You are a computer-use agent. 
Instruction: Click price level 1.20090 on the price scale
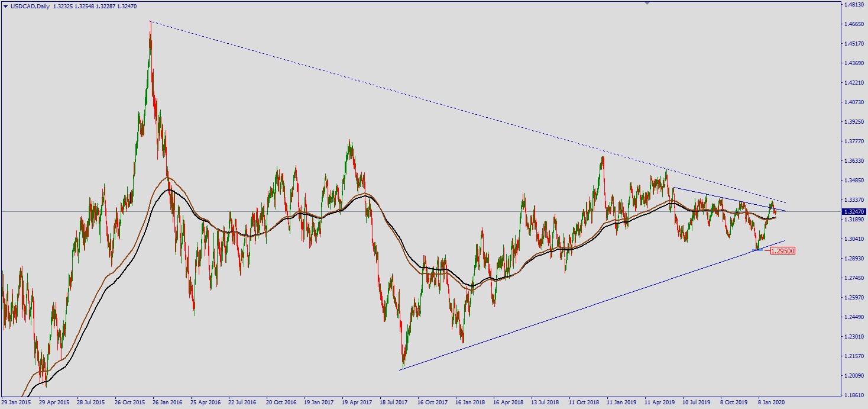click(x=855, y=376)
